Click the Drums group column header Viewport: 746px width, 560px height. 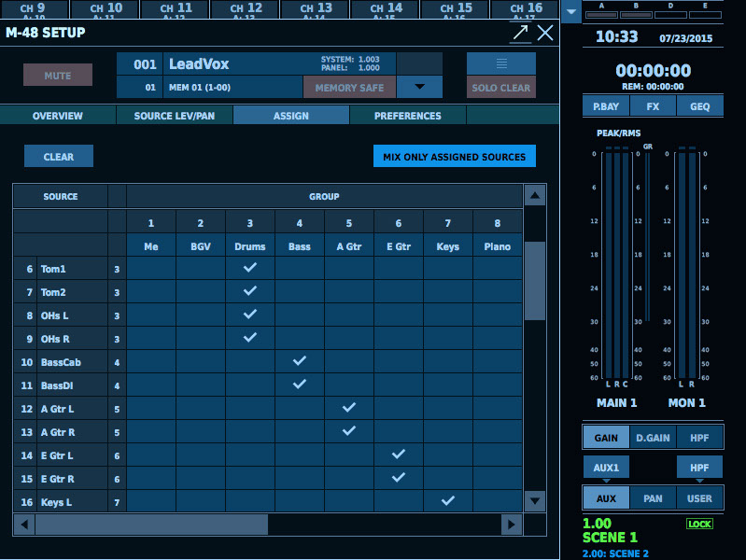250,246
